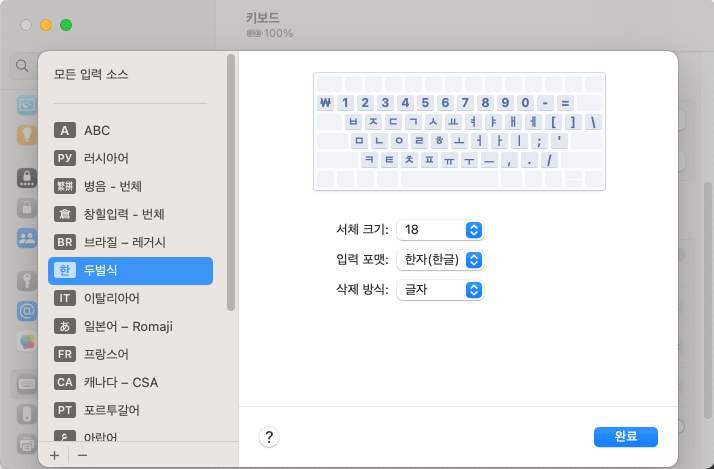Click the 일본어 – Romaji あ icon
Screen dimensions: 714x469
point(65,326)
